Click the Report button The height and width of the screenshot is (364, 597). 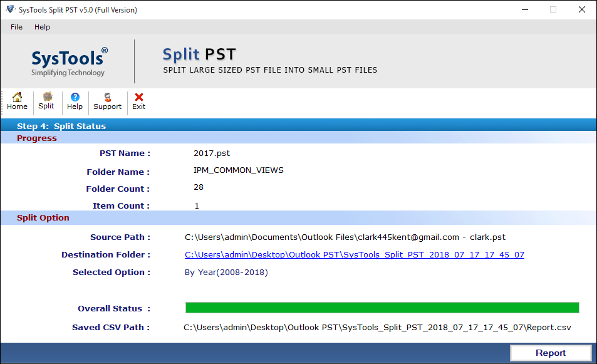[551, 353]
